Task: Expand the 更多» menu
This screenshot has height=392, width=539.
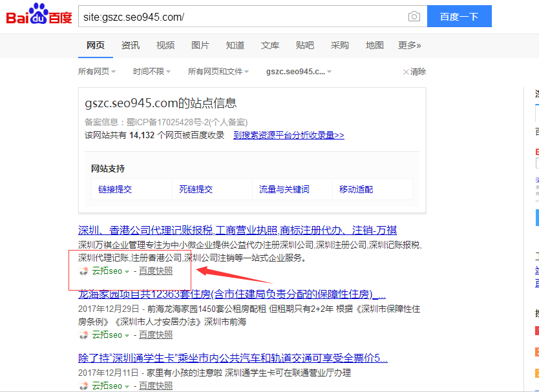Action: pyautogui.click(x=409, y=45)
